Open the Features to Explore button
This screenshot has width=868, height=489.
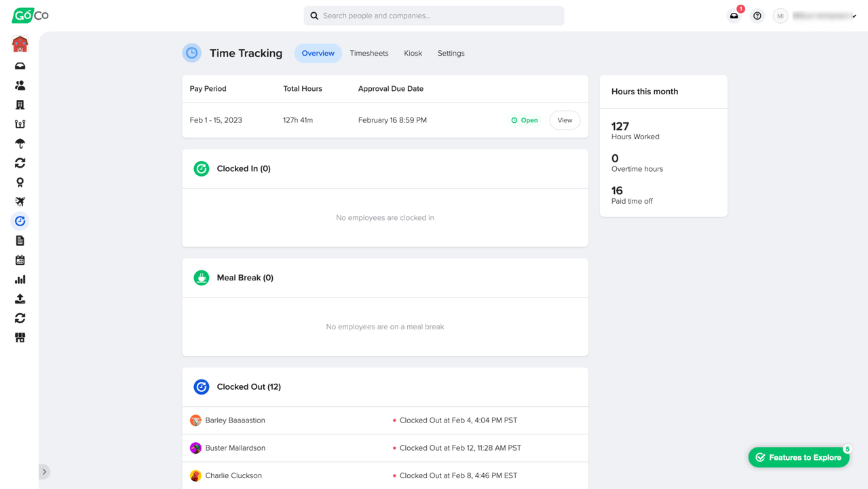tap(799, 457)
